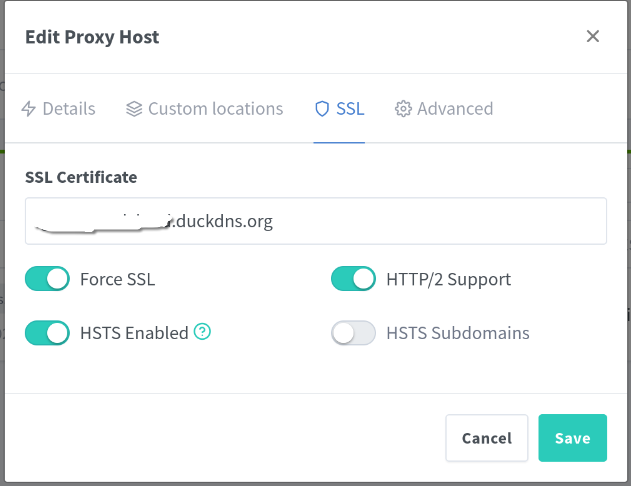Go to the Advanced tab
The height and width of the screenshot is (486, 631).
coord(455,109)
